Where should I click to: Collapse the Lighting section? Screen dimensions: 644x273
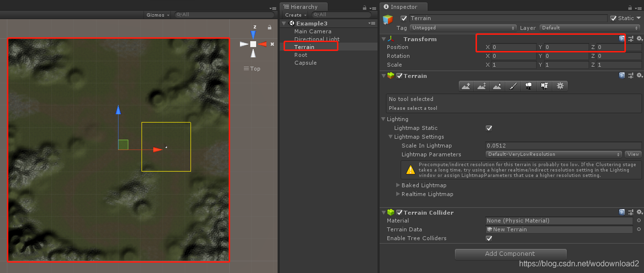coord(383,119)
